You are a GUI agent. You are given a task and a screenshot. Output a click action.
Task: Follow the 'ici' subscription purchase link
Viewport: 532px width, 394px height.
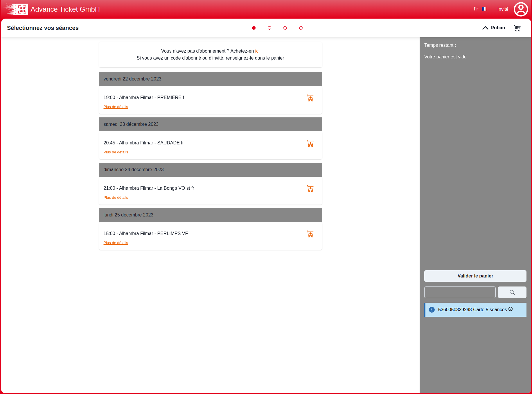pos(257,51)
